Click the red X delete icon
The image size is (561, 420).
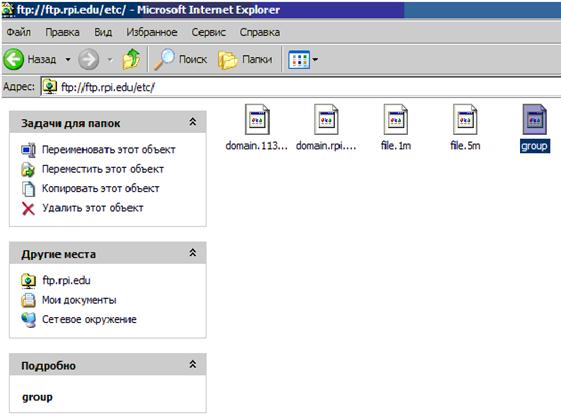coord(28,209)
